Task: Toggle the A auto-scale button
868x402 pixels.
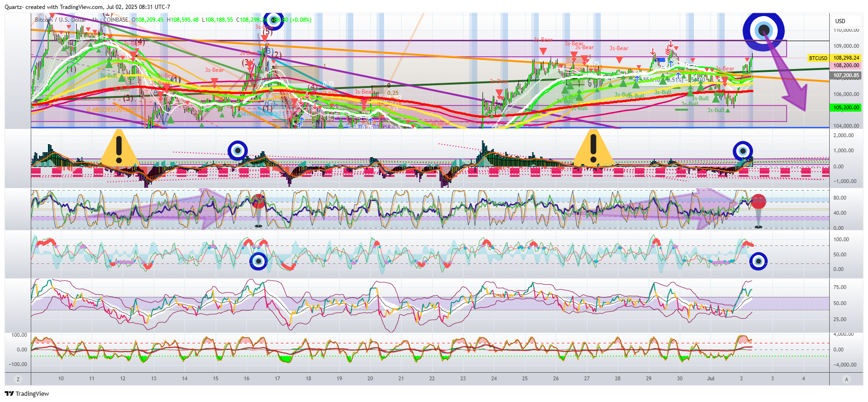Action: coord(847,379)
